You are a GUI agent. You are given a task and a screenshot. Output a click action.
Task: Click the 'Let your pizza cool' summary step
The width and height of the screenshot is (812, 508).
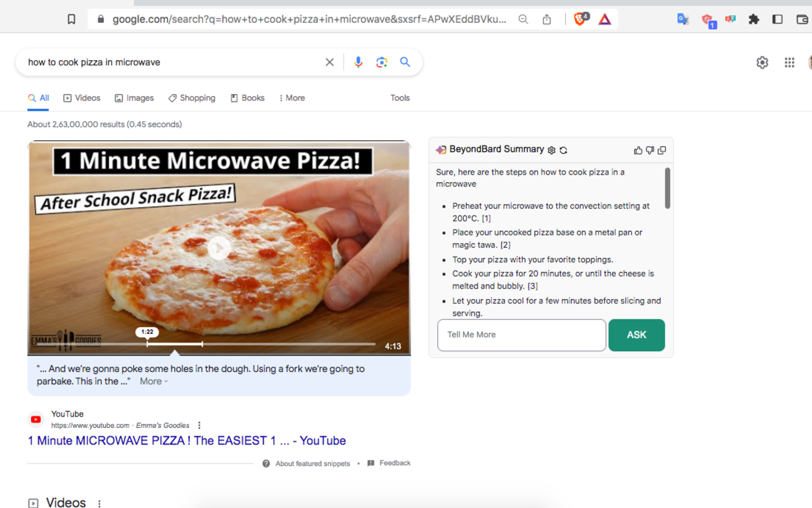(x=556, y=307)
